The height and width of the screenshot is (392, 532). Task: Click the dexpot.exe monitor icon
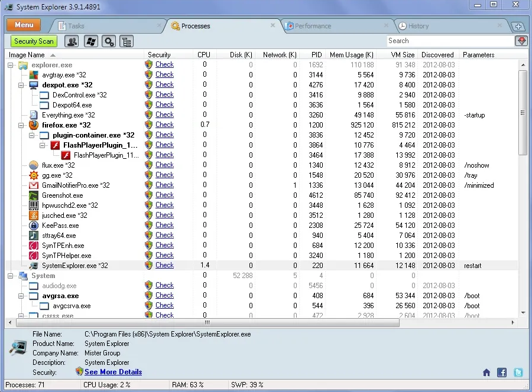(34, 84)
